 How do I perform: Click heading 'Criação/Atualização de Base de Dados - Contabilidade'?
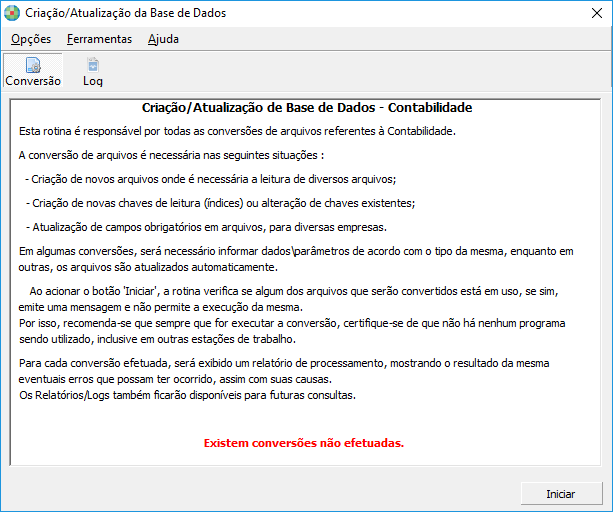coord(307,107)
